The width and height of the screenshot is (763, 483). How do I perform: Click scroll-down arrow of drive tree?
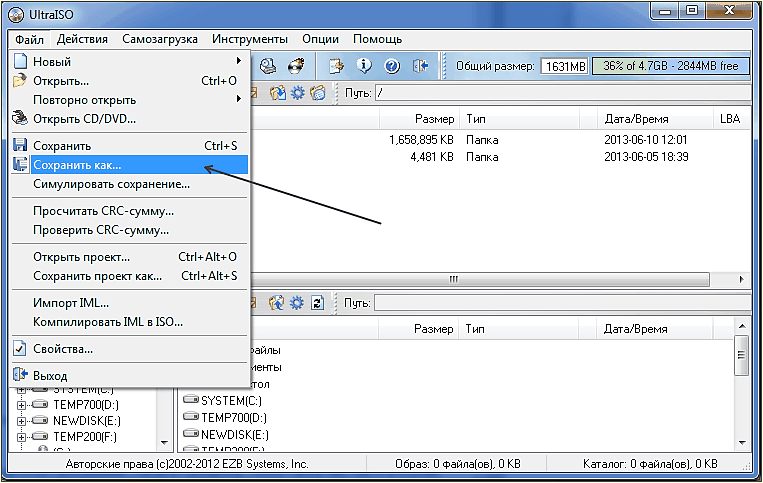pyautogui.click(x=164, y=443)
